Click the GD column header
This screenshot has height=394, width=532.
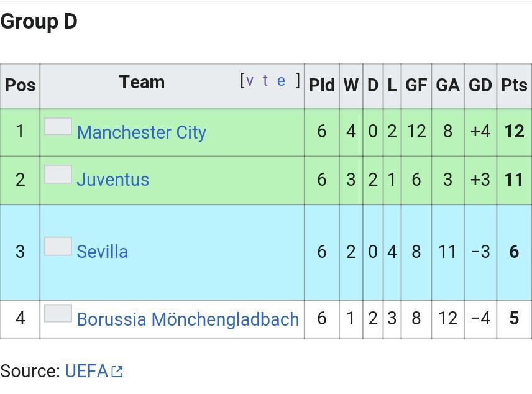click(x=480, y=85)
